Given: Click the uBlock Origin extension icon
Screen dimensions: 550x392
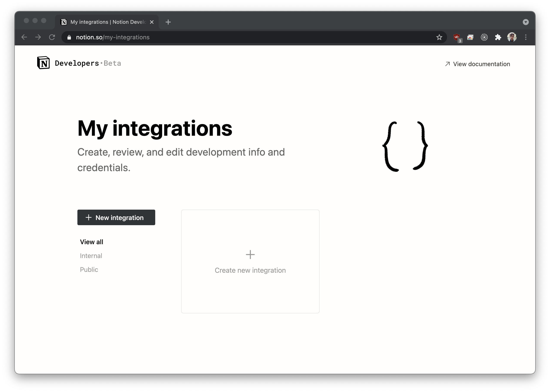Looking at the screenshot, I should 456,37.
